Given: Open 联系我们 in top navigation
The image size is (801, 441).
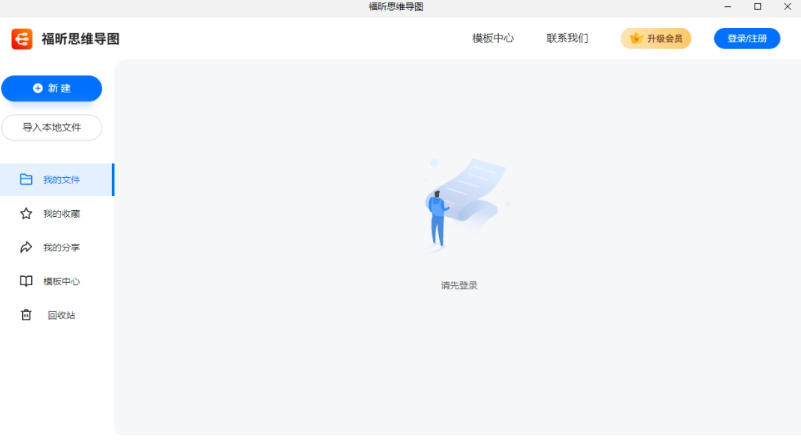Looking at the screenshot, I should point(567,38).
